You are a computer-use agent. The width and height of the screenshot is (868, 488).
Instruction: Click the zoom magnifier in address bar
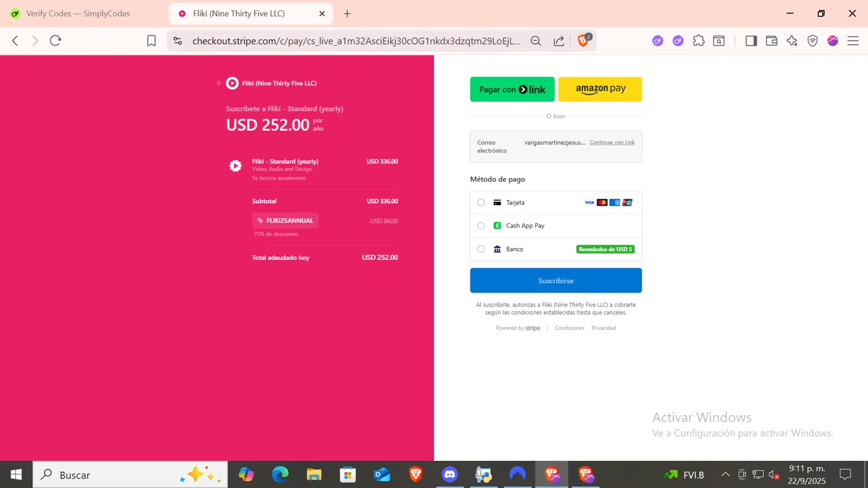tap(536, 40)
